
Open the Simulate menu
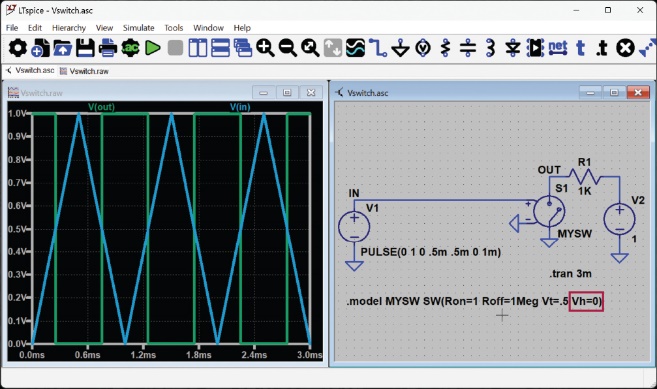138,28
